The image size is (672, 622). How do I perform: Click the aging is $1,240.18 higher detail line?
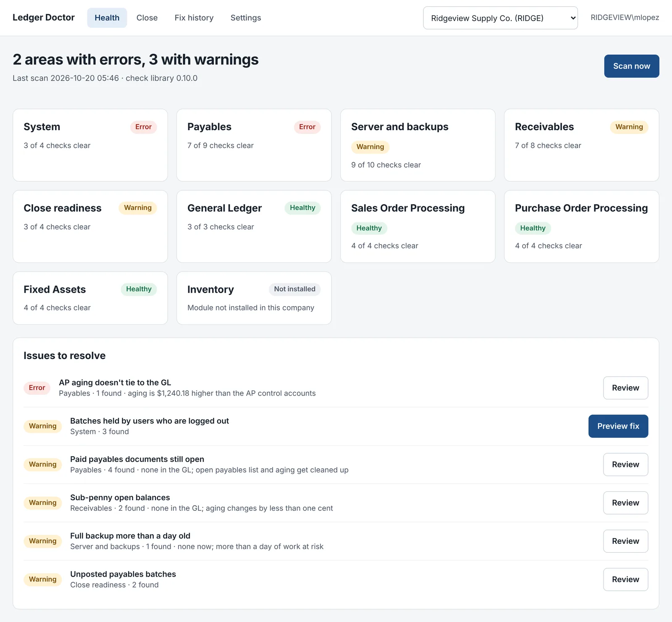(187, 394)
